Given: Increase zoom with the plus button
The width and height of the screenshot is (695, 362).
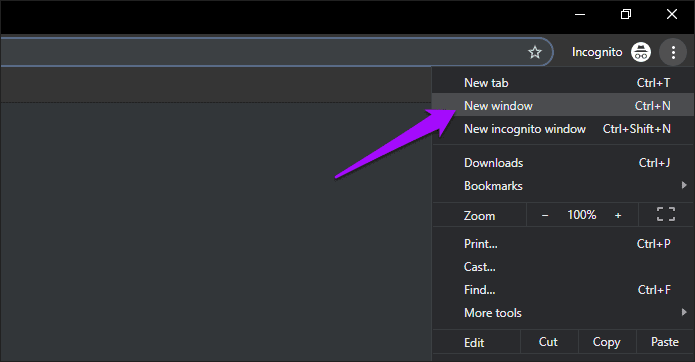Looking at the screenshot, I should coord(618,215).
